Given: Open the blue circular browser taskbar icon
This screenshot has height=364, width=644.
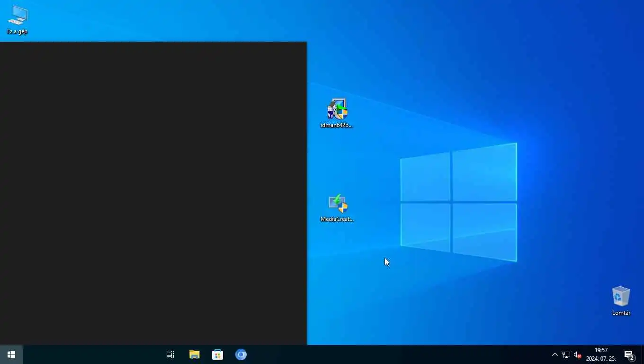Looking at the screenshot, I should tap(241, 355).
